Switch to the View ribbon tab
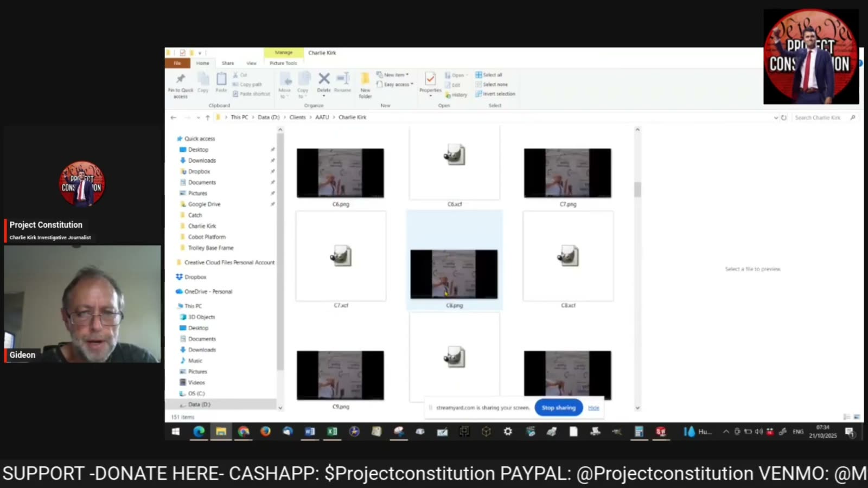868x488 pixels. (251, 63)
